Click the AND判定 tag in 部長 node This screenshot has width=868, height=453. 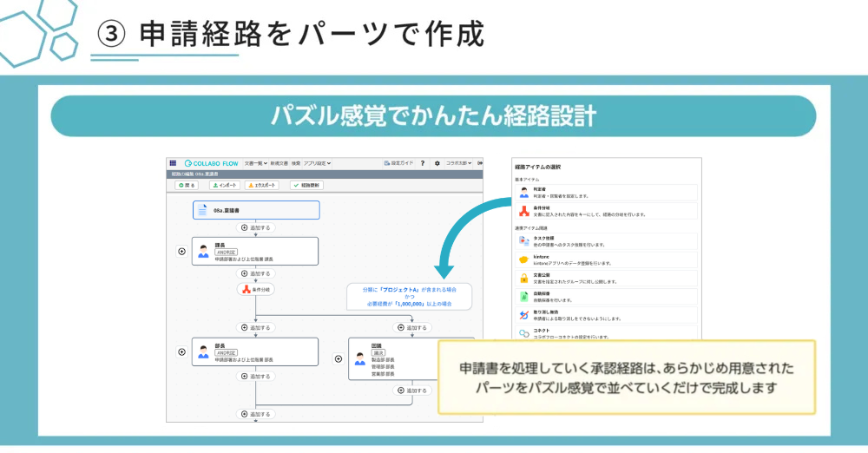coord(226,352)
